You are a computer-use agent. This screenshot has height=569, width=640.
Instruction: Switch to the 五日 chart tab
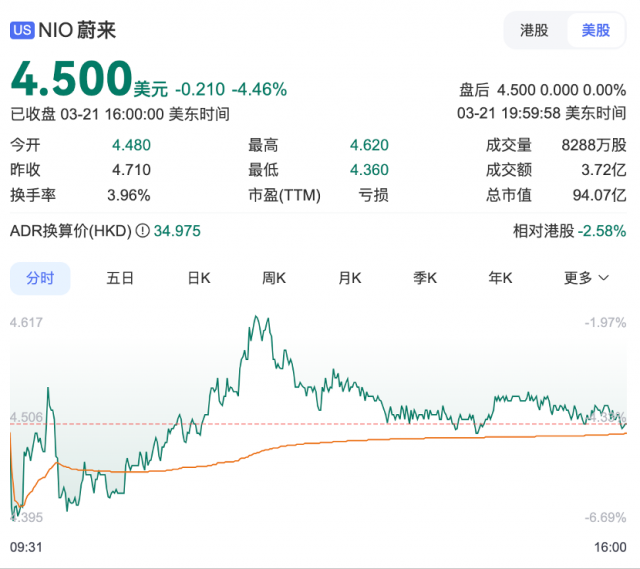pyautogui.click(x=120, y=278)
